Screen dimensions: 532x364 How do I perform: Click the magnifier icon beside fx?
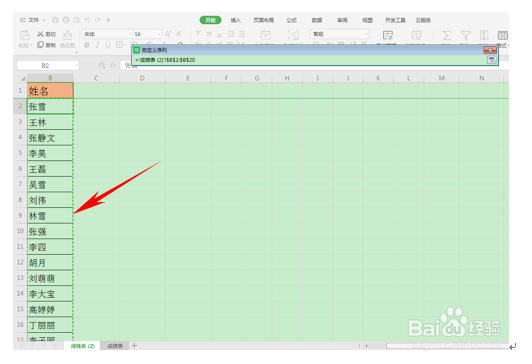coord(101,65)
